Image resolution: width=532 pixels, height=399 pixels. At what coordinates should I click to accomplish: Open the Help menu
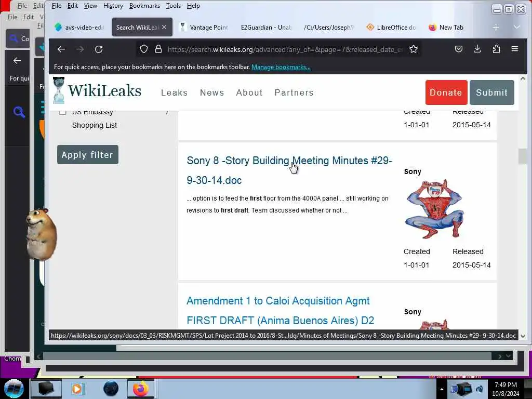[193, 6]
